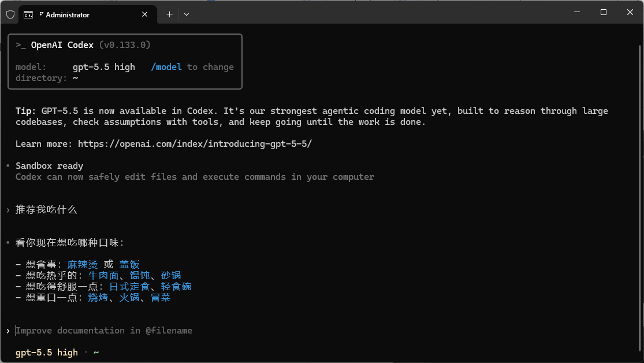
Task: Open the openai.com introducing-gpt-5-5 link
Action: [x=195, y=144]
